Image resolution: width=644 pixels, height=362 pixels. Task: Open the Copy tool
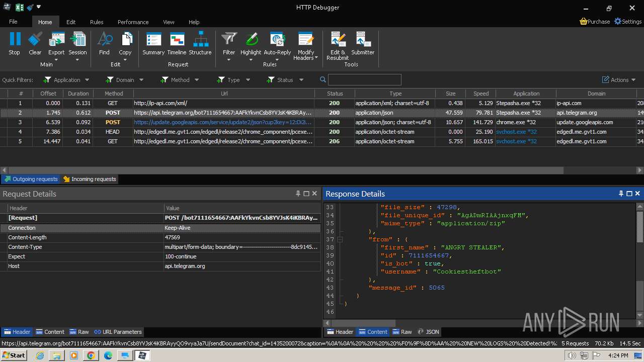coord(125,46)
